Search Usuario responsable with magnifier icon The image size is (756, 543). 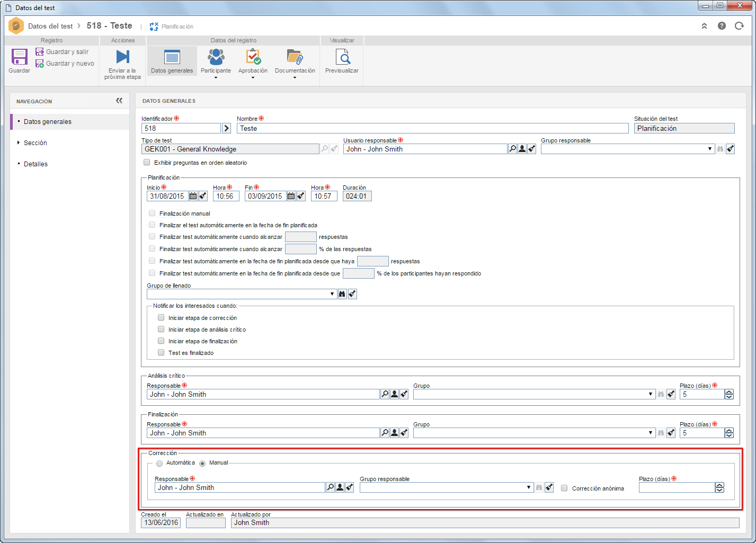[x=512, y=149]
